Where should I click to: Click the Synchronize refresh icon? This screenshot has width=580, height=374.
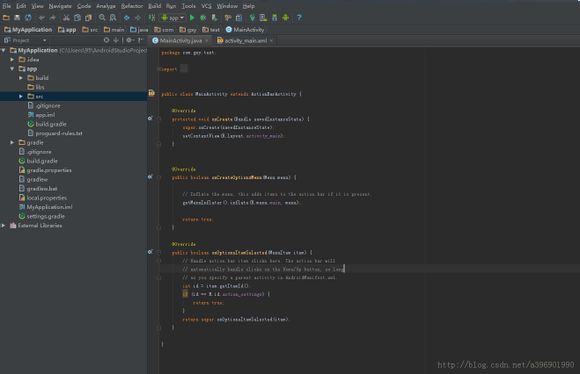[28, 17]
